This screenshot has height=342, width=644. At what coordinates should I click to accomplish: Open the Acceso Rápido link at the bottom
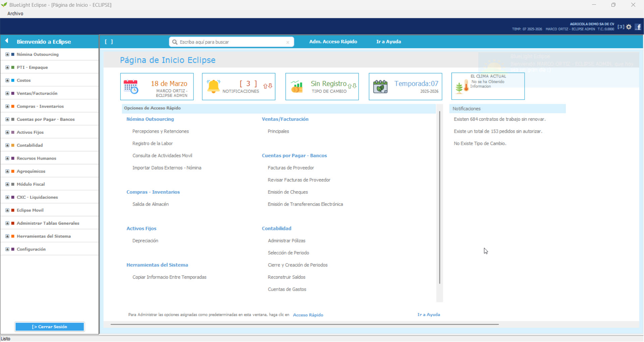(308, 315)
